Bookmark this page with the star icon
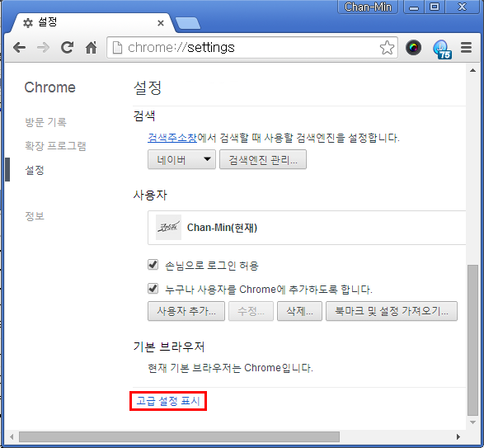Viewport: 484px width, 448px height. point(387,48)
